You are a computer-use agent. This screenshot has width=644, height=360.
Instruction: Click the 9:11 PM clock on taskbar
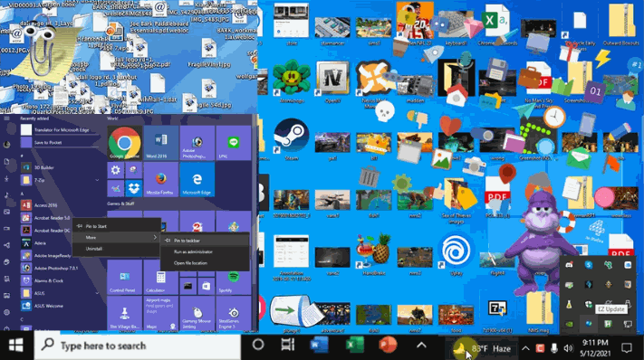coord(595,347)
